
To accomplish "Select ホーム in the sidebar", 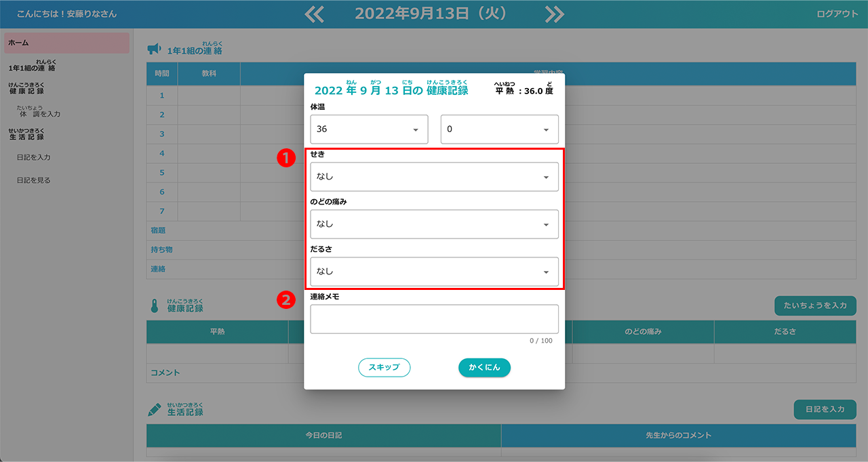I will point(66,43).
